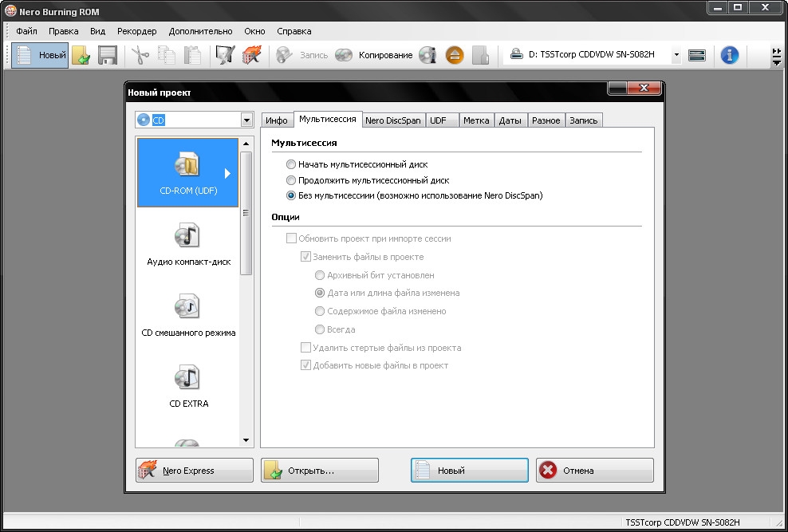Click the blue information icon
This screenshot has width=788, height=532.
tap(729, 56)
